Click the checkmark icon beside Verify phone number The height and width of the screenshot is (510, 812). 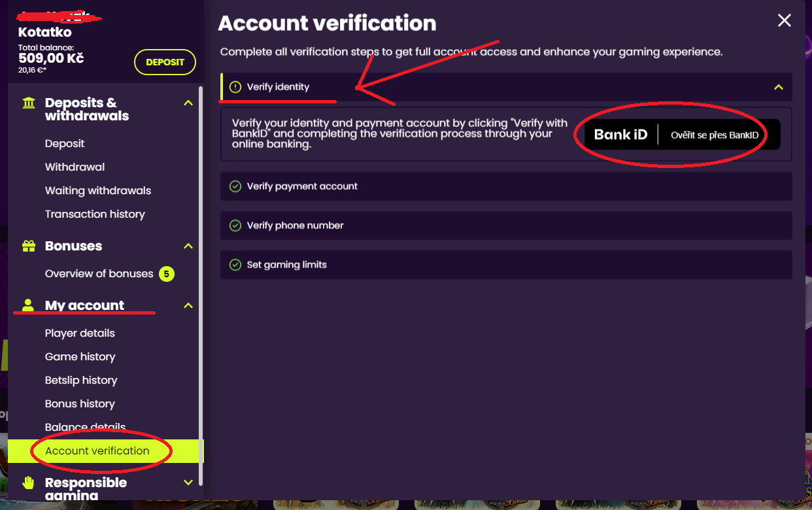tap(235, 226)
